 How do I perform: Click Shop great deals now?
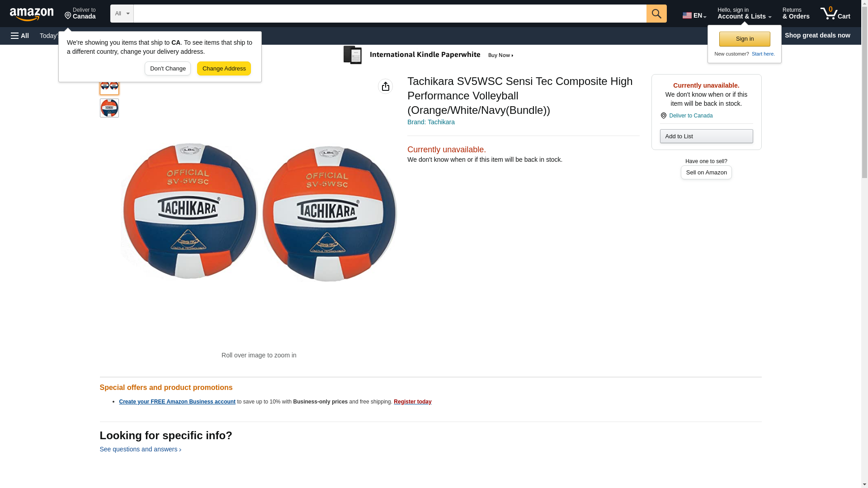817,35
